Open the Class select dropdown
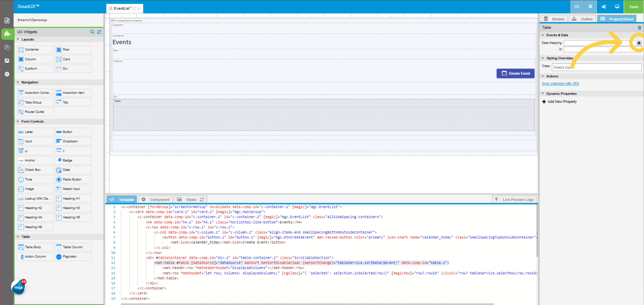The height and width of the screenshot is (305, 644). (596, 67)
